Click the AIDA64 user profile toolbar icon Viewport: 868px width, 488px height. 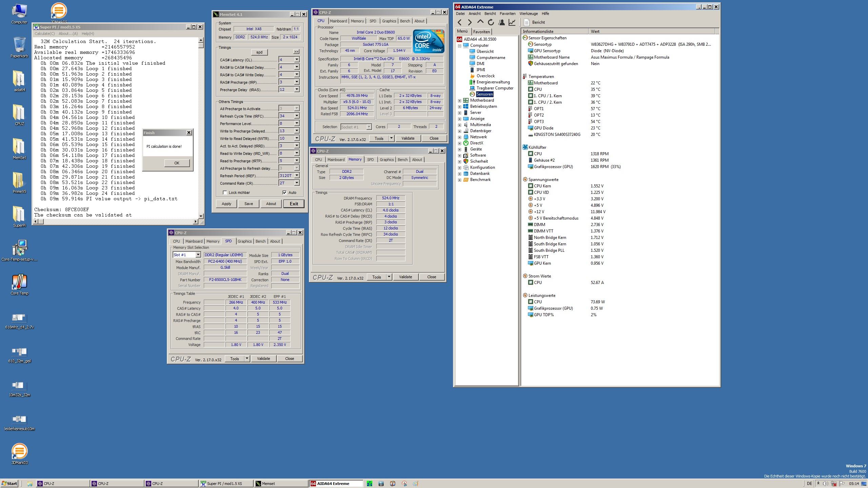tap(501, 22)
